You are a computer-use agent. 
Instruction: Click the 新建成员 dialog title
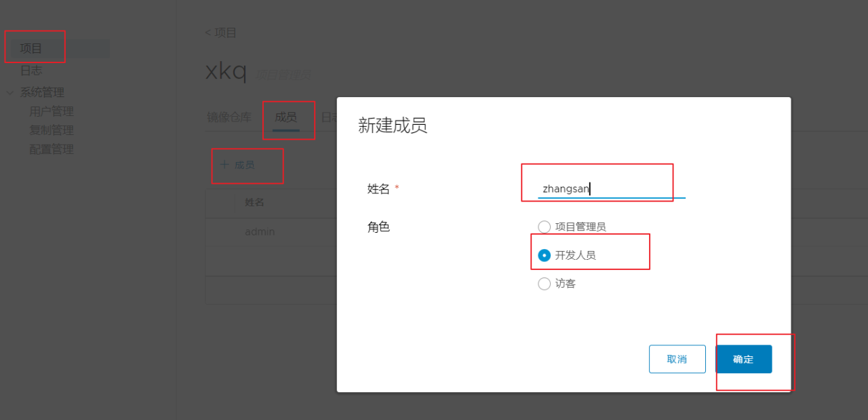393,126
